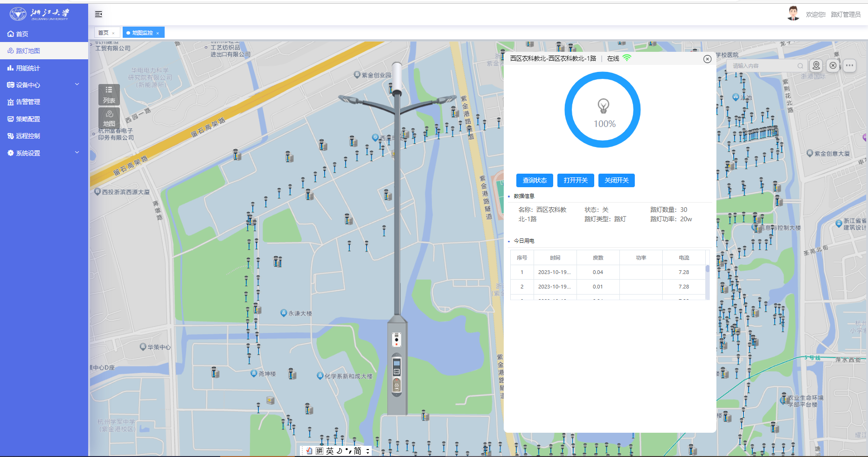Image resolution: width=868 pixels, height=457 pixels.
Task: Turn off the lamp with 关闭开关
Action: pyautogui.click(x=616, y=181)
